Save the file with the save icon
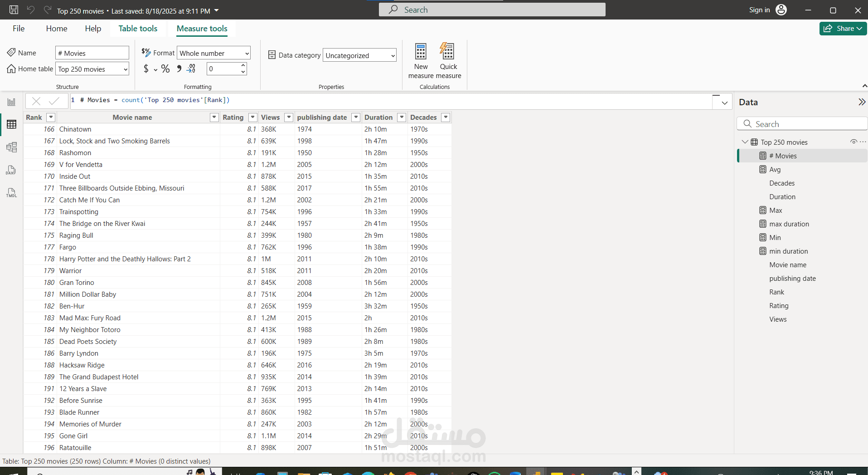The image size is (868, 475). (14, 10)
